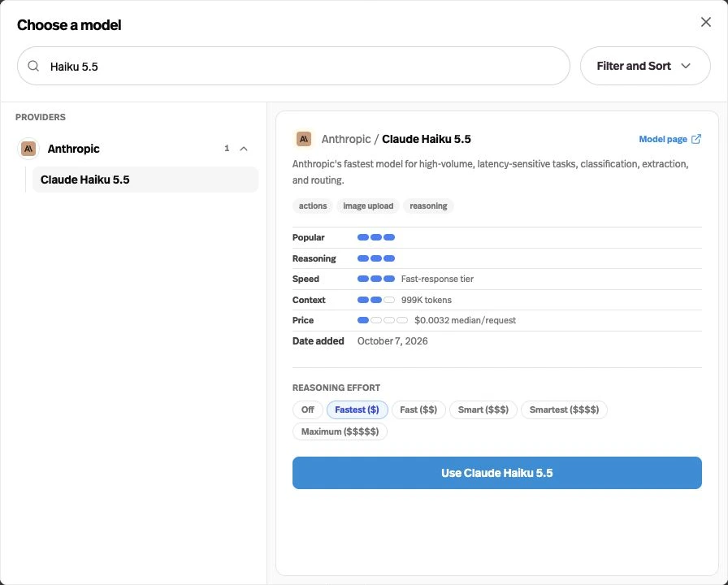Click the Choose a model title
Viewport: 728px width, 585px height.
[x=69, y=25]
